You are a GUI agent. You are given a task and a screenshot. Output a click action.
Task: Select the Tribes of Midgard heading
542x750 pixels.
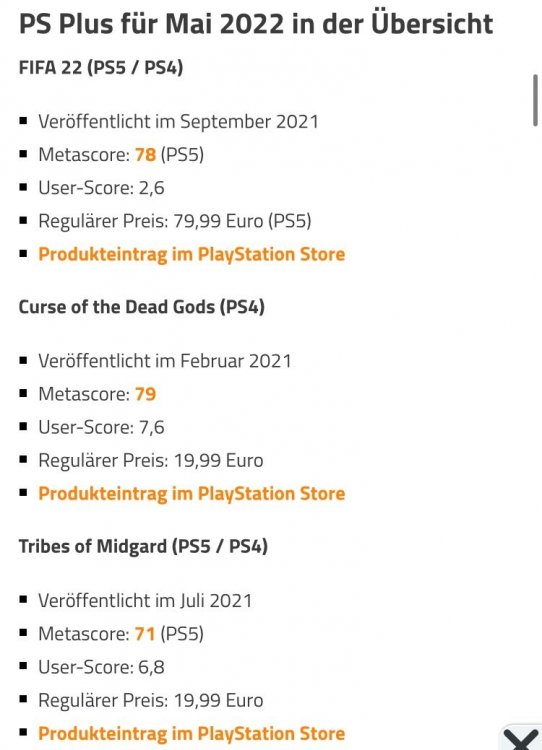(143, 546)
